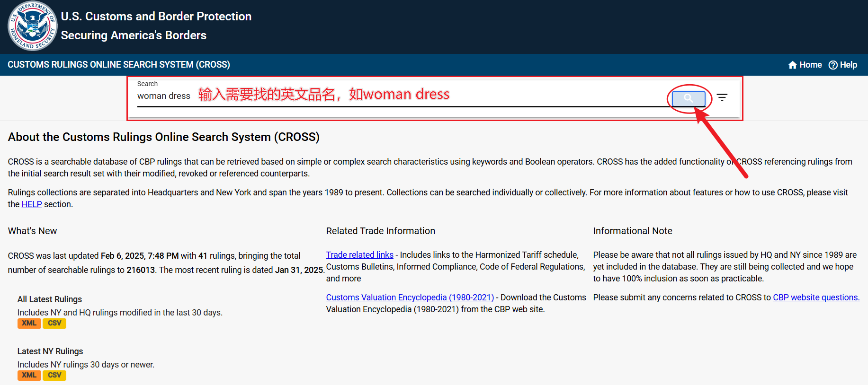Download All Latest Rulings as CSV
The width and height of the screenshot is (868, 385).
[54, 323]
